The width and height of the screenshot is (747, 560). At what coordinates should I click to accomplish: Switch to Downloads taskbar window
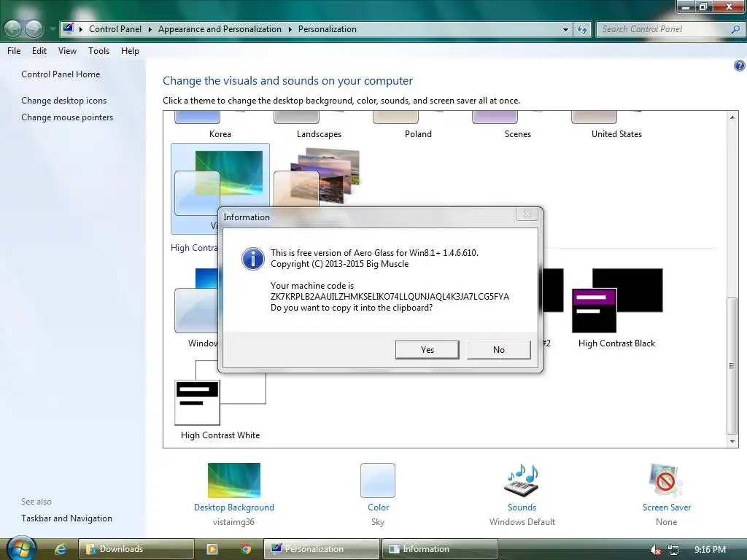click(x=136, y=549)
